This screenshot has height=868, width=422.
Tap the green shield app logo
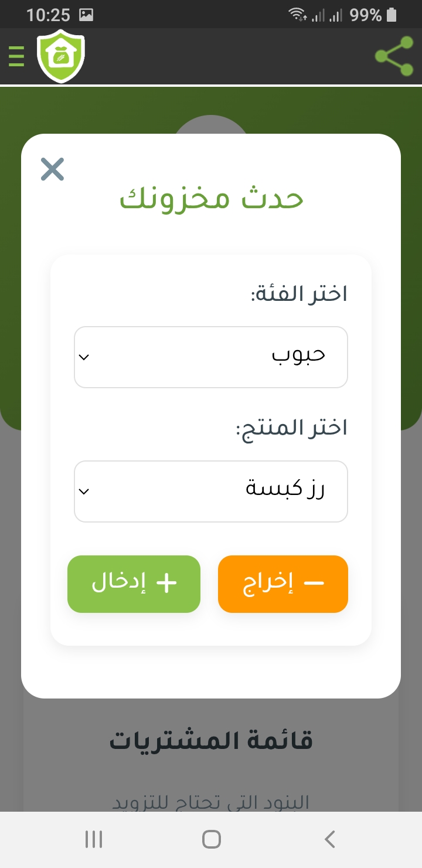(x=61, y=57)
